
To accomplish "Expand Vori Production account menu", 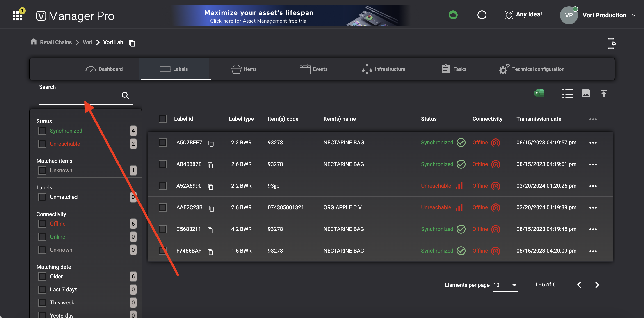I will [633, 15].
